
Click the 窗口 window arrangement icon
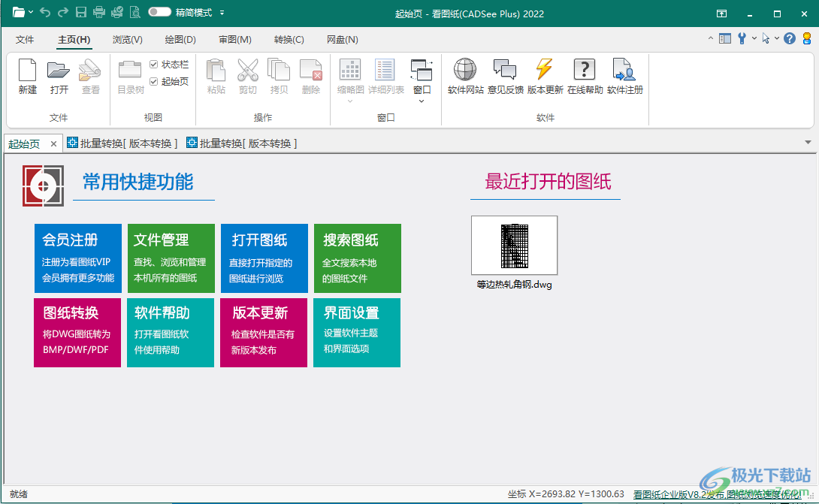click(x=422, y=69)
